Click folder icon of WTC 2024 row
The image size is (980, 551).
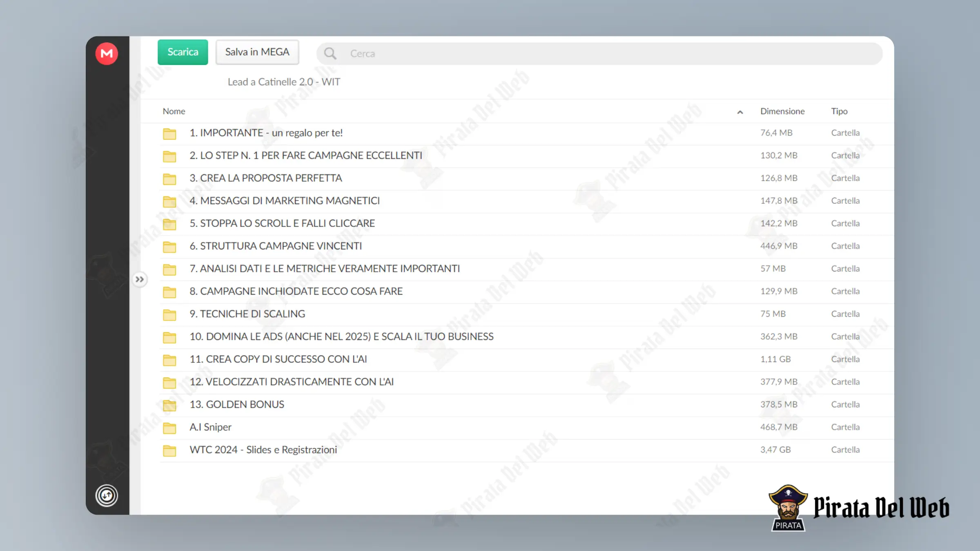[x=169, y=451]
